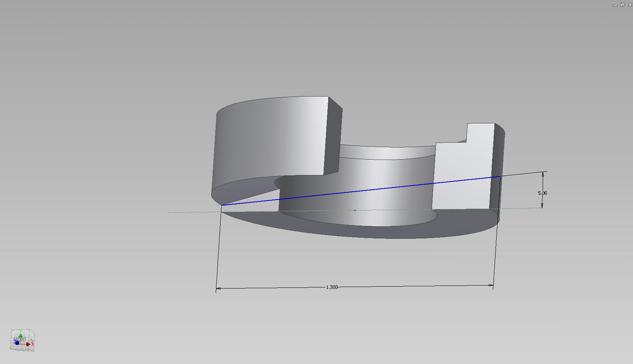Pick the green center point on dashed axis

click(x=355, y=210)
